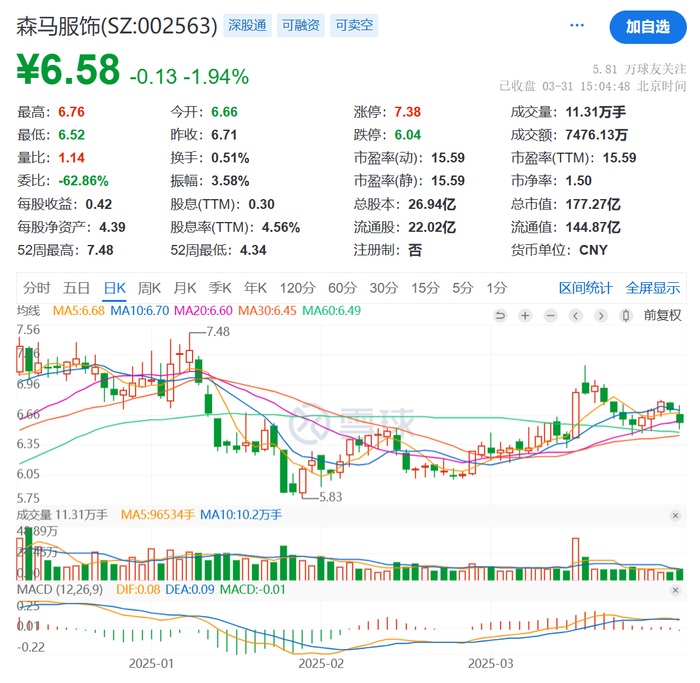Viewport: 700px width, 683px height.
Task: Click the MA60:6.49 moving average label
Action: pos(331,311)
